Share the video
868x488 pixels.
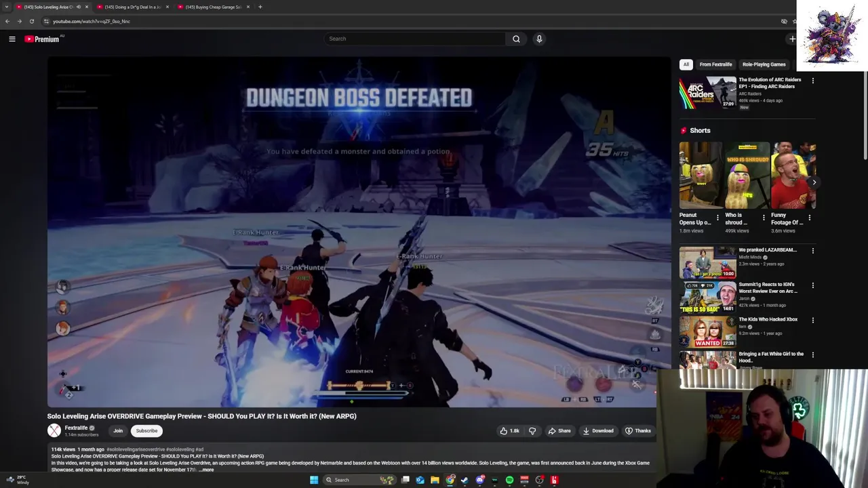(x=559, y=430)
